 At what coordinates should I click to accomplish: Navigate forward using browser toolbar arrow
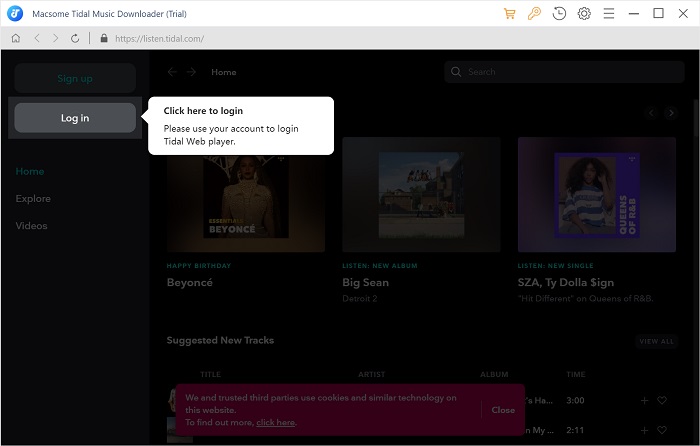click(55, 38)
